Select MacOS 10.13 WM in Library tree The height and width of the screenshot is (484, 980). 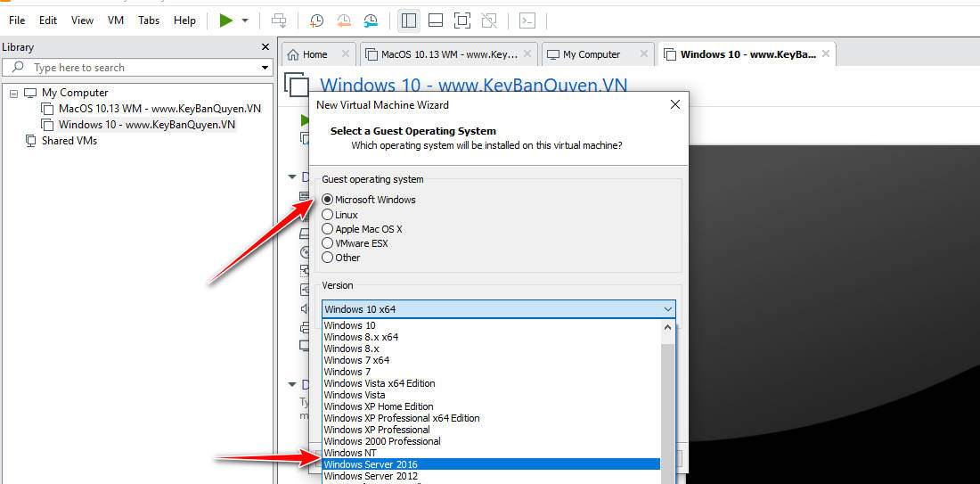159,108
